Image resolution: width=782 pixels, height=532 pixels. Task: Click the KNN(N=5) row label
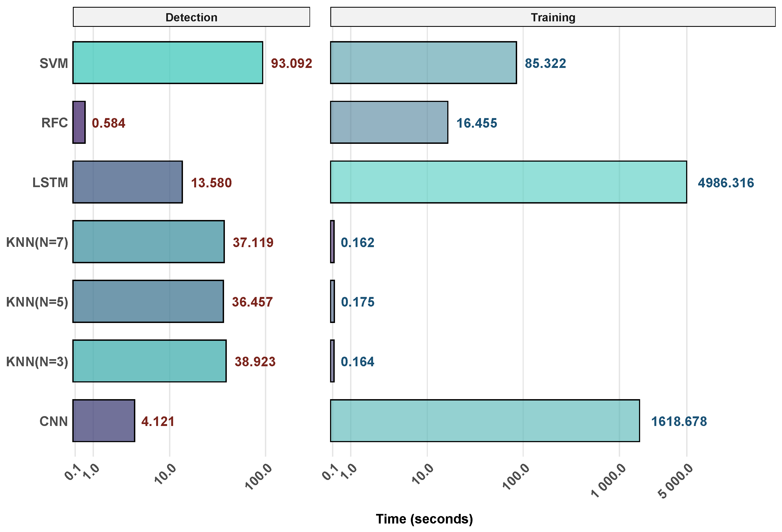coord(37,302)
